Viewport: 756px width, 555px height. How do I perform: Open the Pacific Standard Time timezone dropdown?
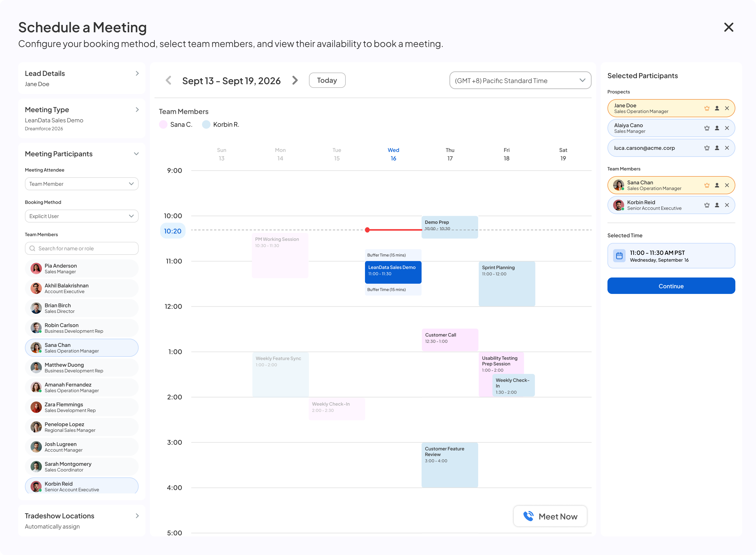[520, 80]
